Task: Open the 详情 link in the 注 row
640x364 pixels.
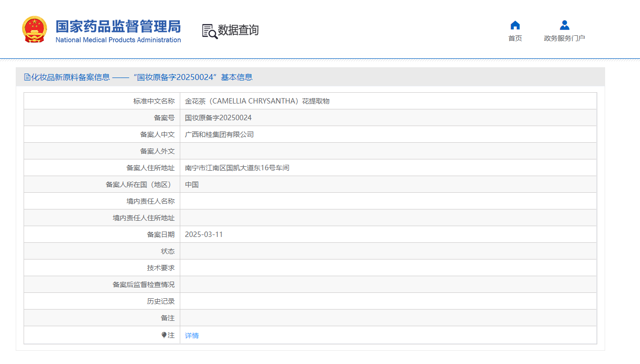Action: click(x=192, y=336)
